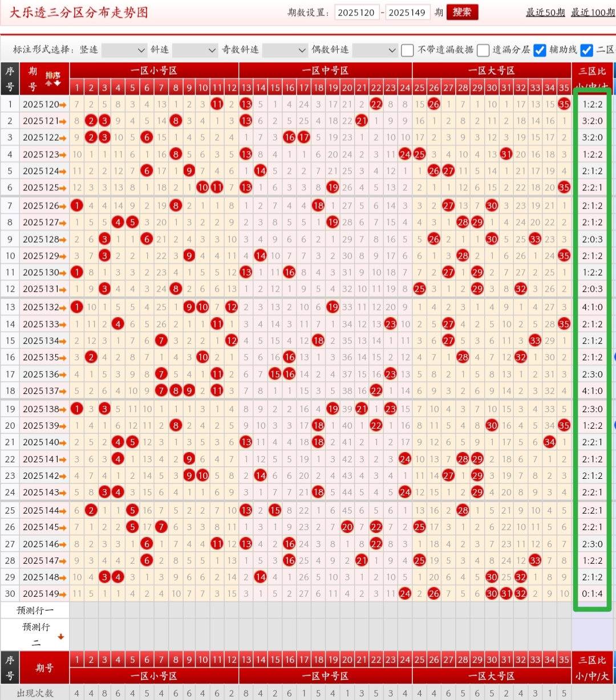Click the end period field showing 2025149

(407, 13)
